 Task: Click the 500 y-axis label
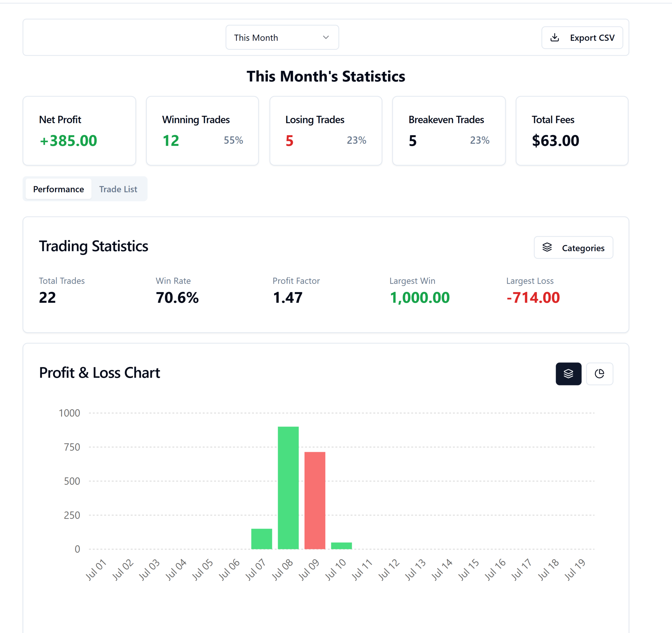click(x=72, y=481)
